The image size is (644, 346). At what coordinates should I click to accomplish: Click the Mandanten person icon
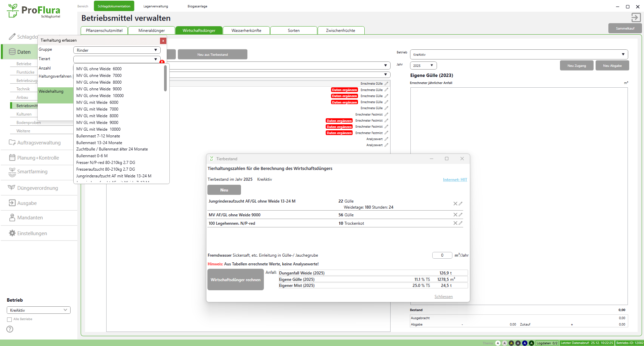tap(12, 218)
